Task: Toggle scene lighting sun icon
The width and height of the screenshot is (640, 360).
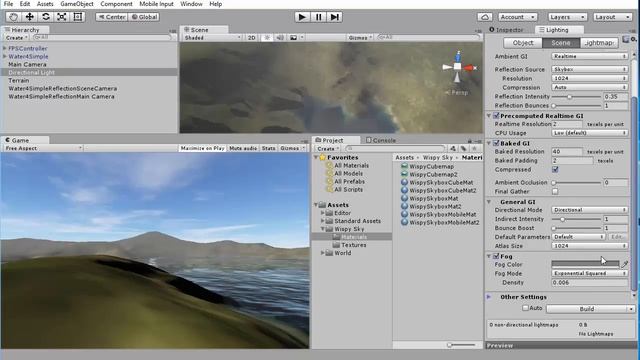Action: point(267,38)
